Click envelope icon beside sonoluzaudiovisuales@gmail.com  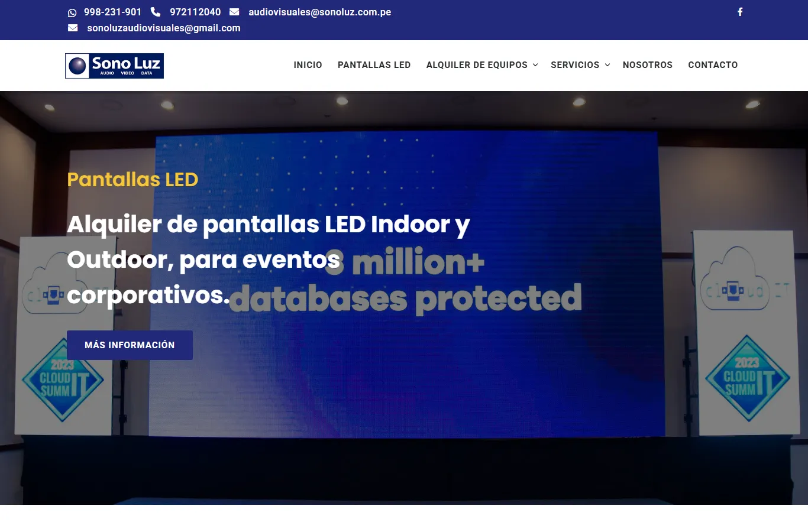[x=73, y=28]
